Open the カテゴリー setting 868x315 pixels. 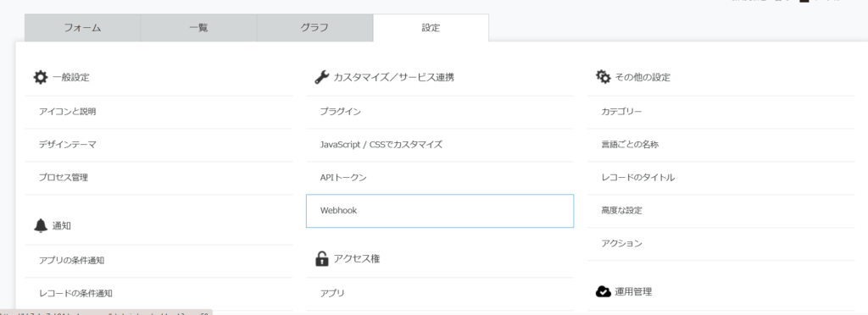[x=721, y=112]
